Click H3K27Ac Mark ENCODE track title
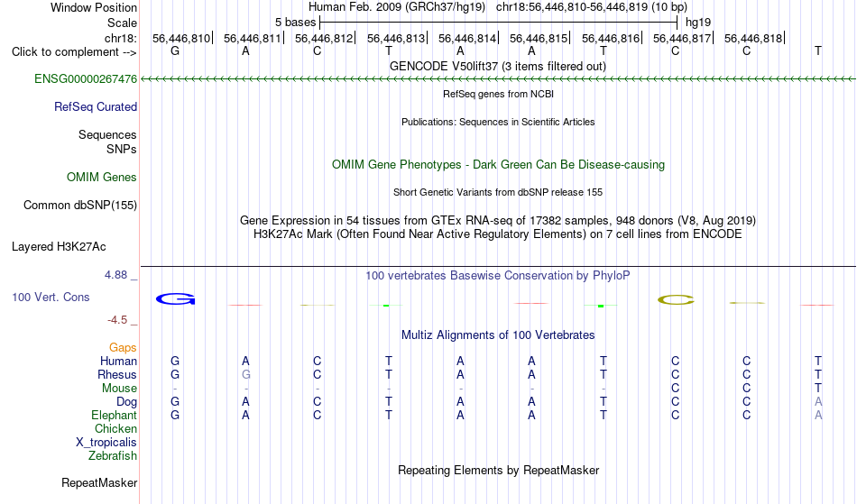Image resolution: width=857 pixels, height=504 pixels. pos(498,234)
